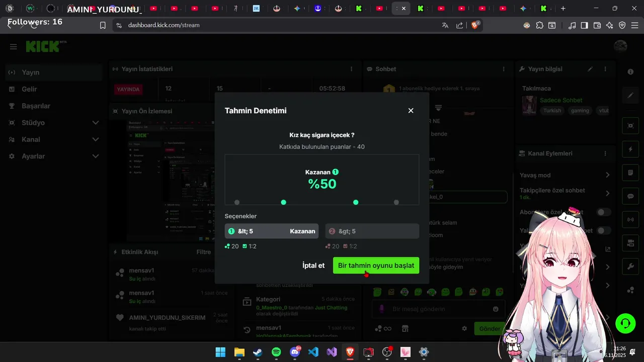Open the Sadece Sohbet category link
The width and height of the screenshot is (644, 362).
pos(561,100)
